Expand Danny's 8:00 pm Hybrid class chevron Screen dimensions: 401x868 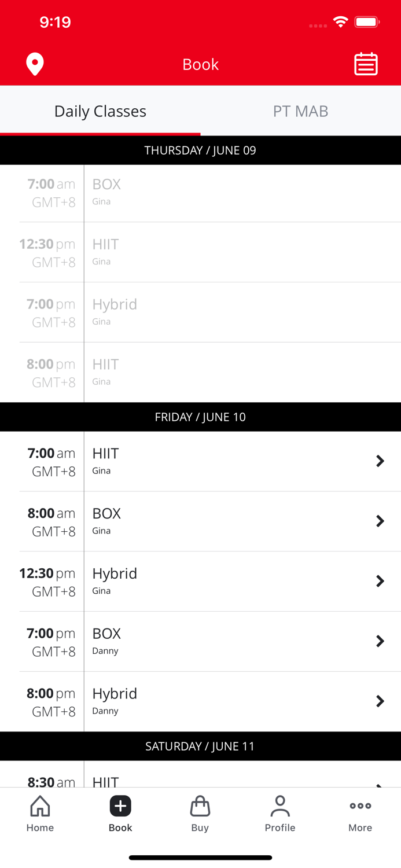pyautogui.click(x=380, y=701)
